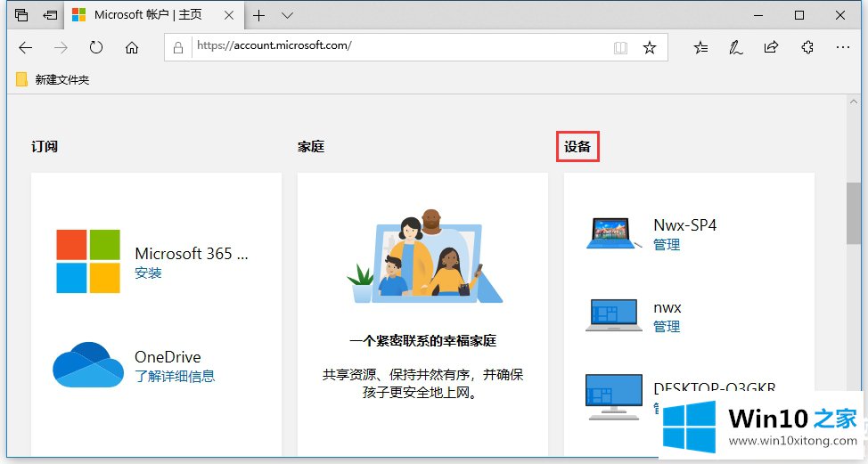Image resolution: width=868 pixels, height=464 pixels.
Task: Enable reading view icon
Action: [x=620, y=48]
